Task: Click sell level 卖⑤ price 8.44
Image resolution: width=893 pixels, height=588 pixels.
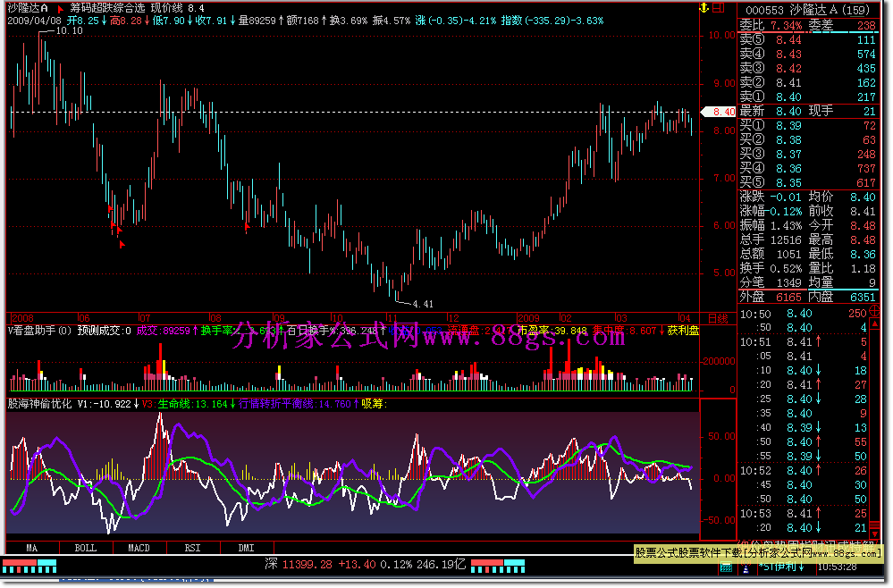Action: tap(788, 40)
